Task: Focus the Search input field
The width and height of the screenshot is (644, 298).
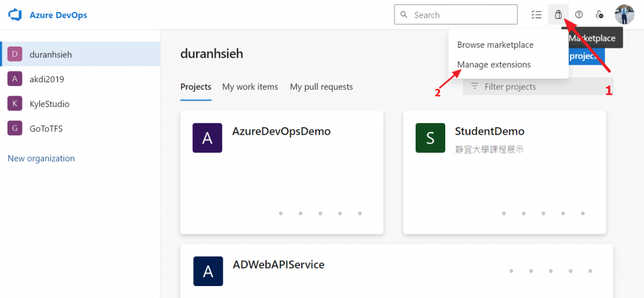Action: point(456,15)
